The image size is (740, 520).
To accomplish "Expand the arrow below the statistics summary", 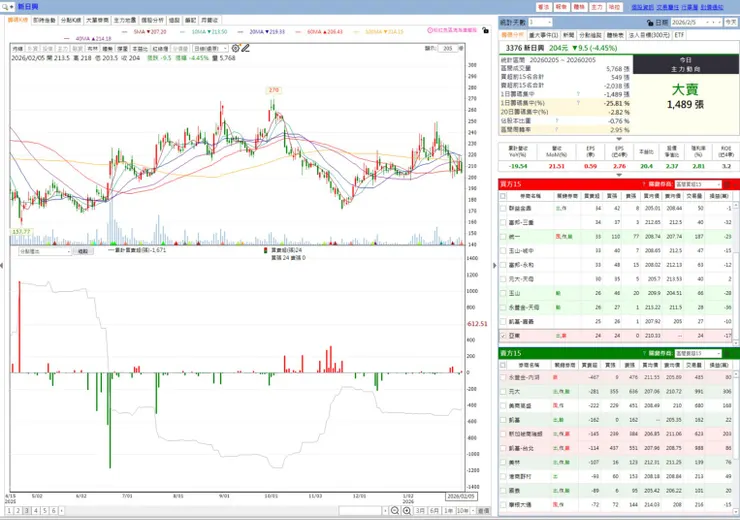I will click(619, 139).
